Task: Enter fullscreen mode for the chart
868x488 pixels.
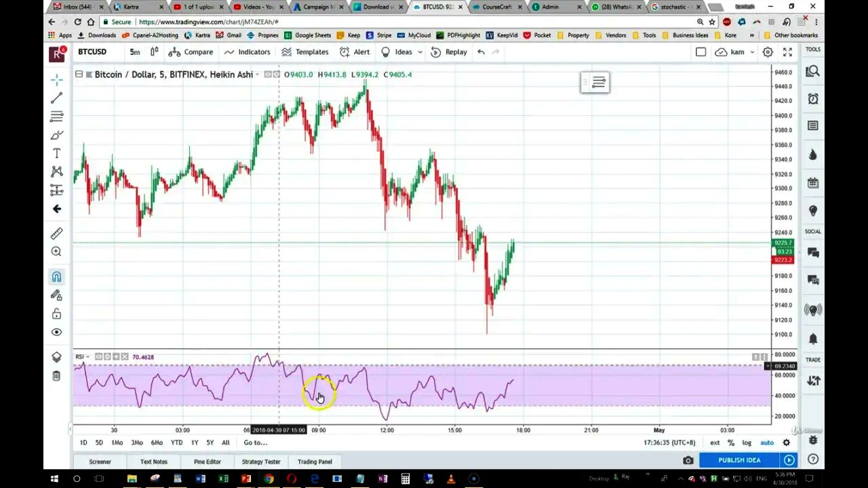Action: click(x=787, y=52)
